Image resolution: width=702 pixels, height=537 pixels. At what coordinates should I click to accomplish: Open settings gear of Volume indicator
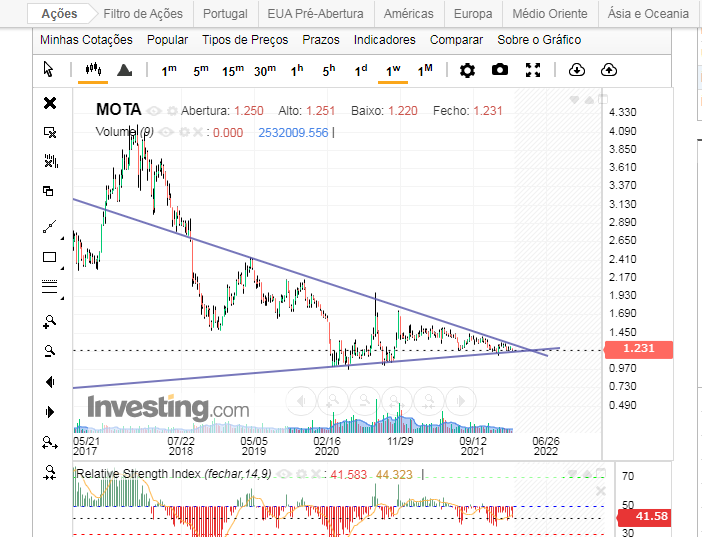pos(184,132)
